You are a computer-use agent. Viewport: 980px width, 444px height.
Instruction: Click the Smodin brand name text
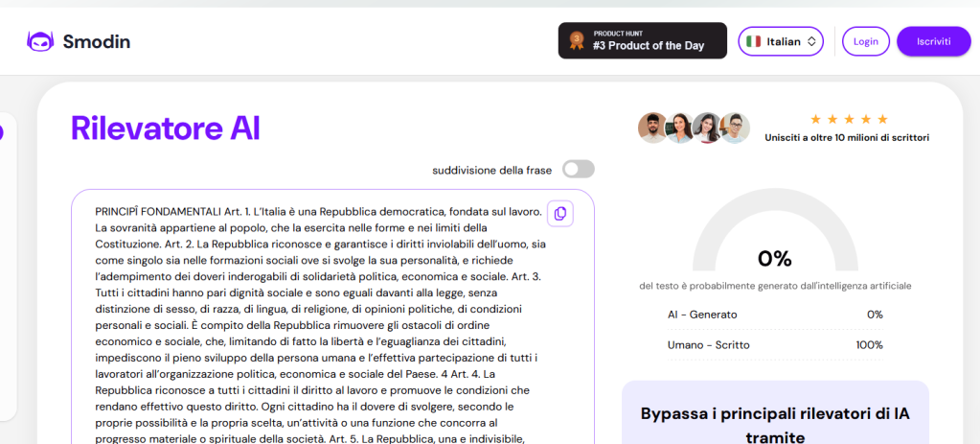97,42
